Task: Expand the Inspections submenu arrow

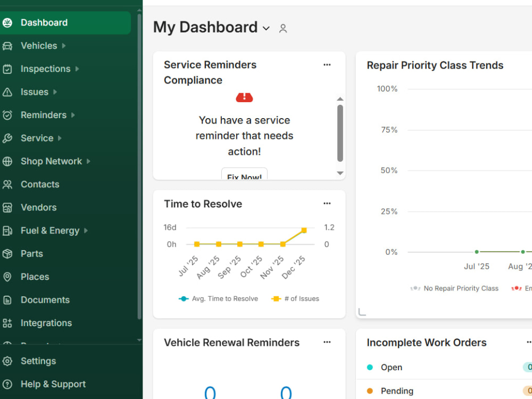Action: [77, 69]
